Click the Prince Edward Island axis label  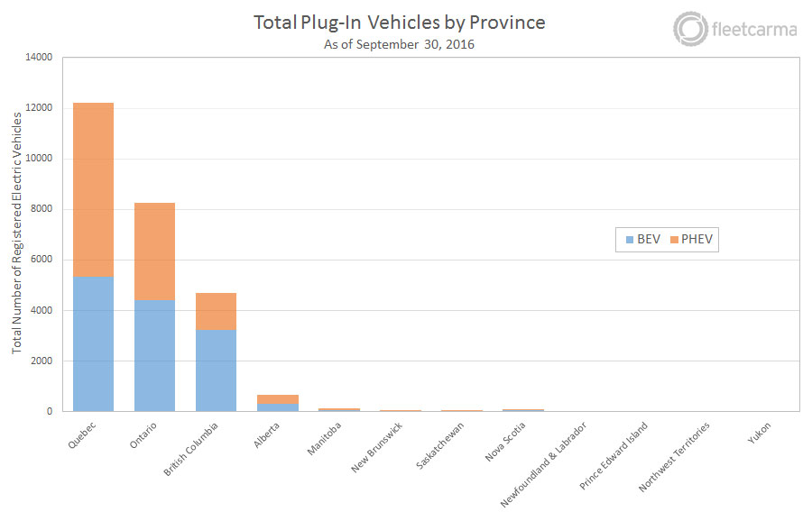pyautogui.click(x=614, y=455)
